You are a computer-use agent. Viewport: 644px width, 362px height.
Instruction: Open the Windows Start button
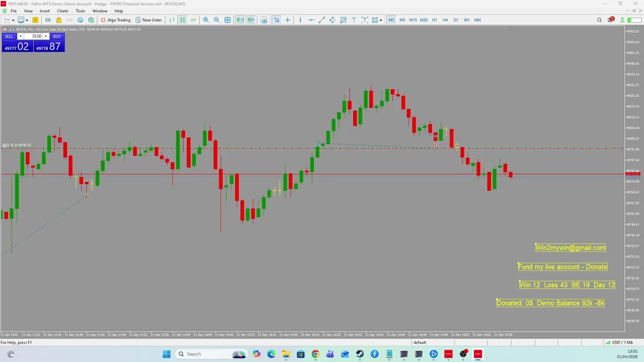tap(167, 354)
